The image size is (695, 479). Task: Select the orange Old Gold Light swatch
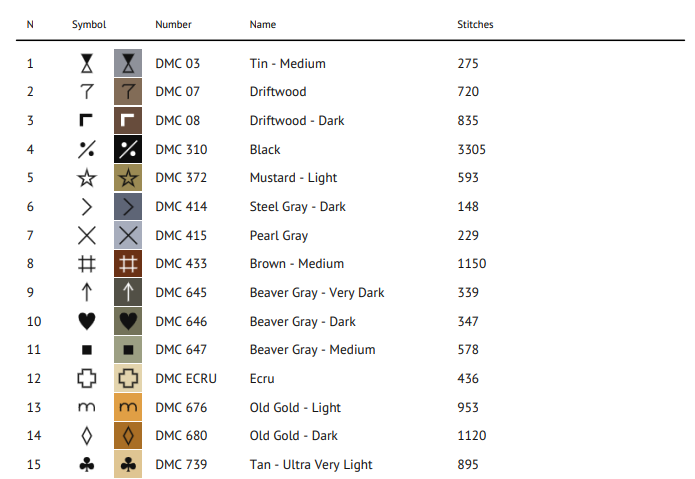[128, 407]
